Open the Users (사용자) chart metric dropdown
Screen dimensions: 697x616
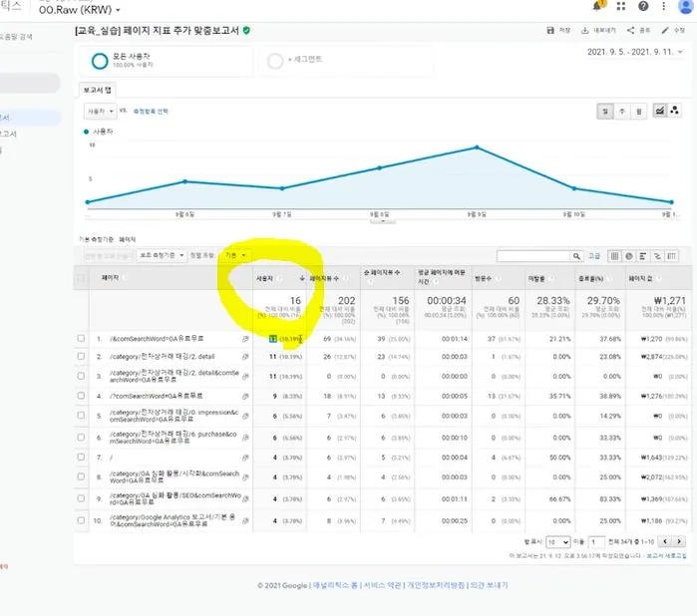(100, 111)
